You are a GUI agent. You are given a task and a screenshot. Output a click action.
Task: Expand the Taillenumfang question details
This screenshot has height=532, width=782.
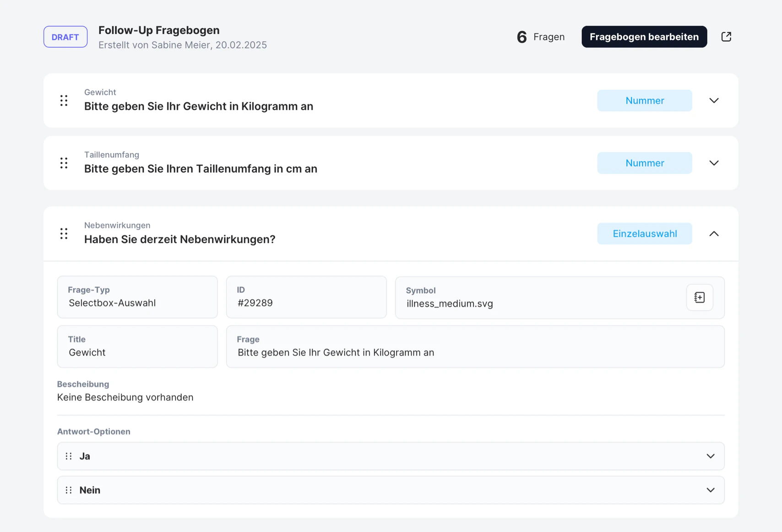[714, 163]
